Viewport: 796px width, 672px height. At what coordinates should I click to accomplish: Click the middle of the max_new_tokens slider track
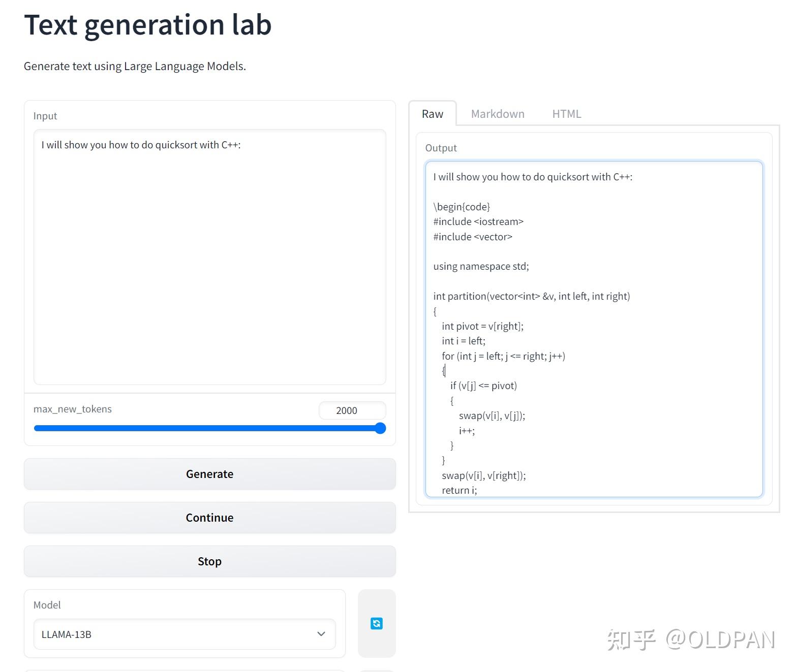pyautogui.click(x=207, y=428)
